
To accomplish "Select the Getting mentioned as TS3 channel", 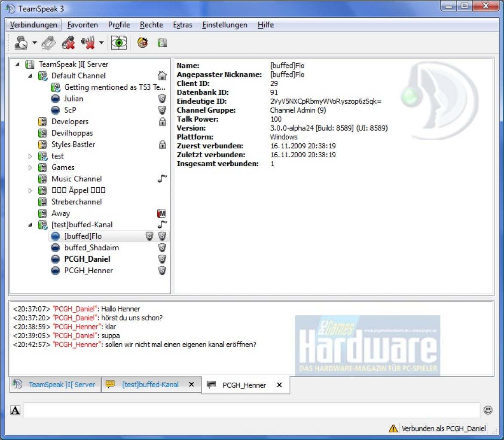I will pos(114,87).
